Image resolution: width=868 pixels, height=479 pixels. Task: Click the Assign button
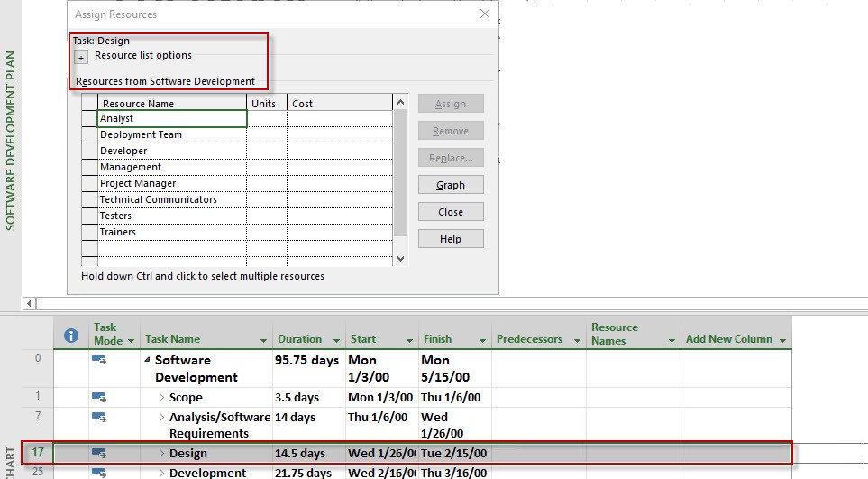pos(451,104)
